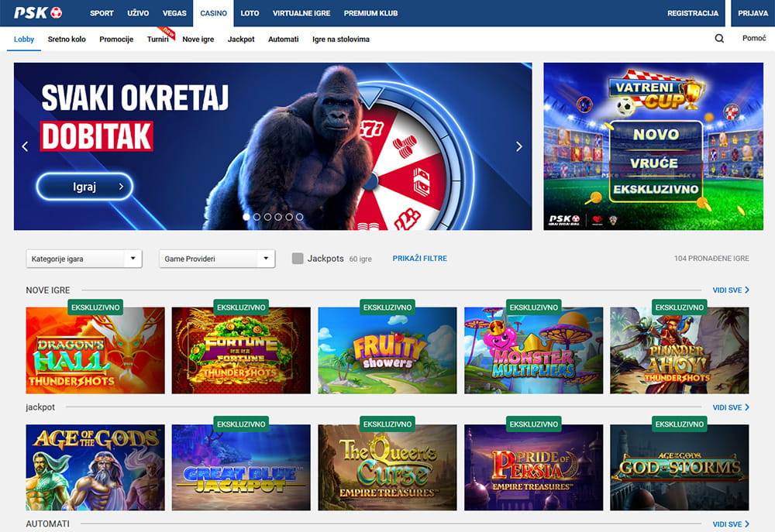Switch to Igre na stolovima tab
Image resolution: width=775 pixels, height=532 pixels.
pos(341,39)
